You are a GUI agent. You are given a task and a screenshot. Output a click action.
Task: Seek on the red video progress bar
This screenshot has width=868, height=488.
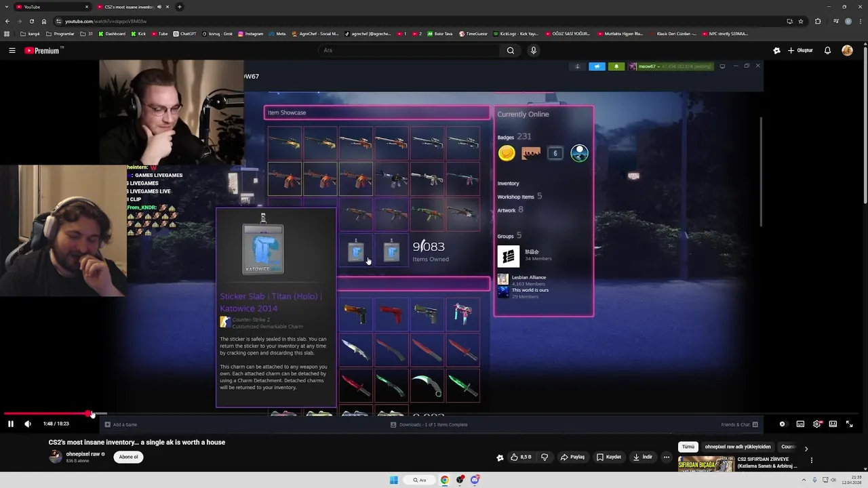tap(431, 413)
